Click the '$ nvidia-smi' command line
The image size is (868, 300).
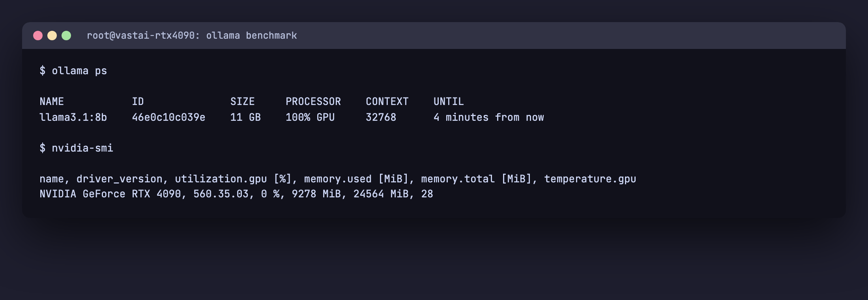(77, 148)
